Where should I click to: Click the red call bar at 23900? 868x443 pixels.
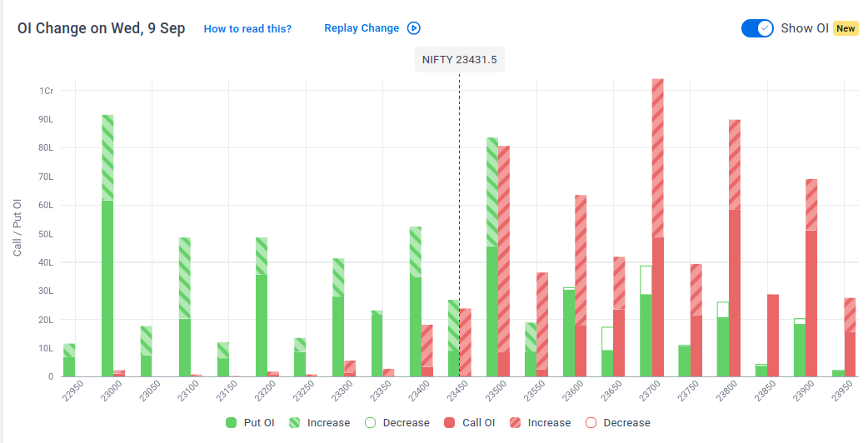[x=811, y=277]
